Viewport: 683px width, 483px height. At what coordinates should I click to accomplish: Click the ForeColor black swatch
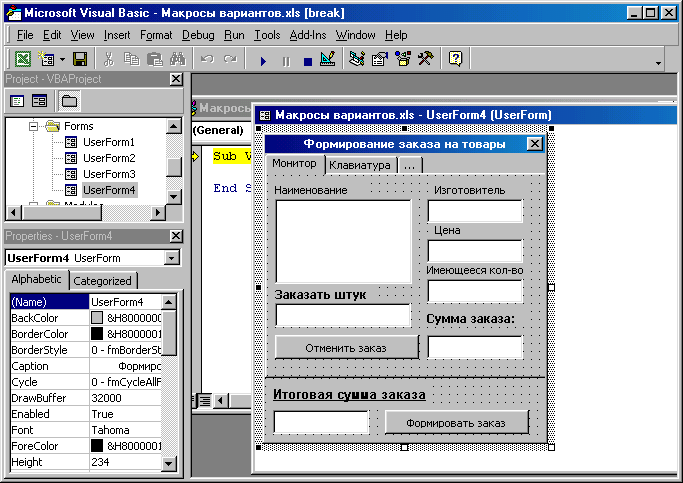tap(97, 446)
